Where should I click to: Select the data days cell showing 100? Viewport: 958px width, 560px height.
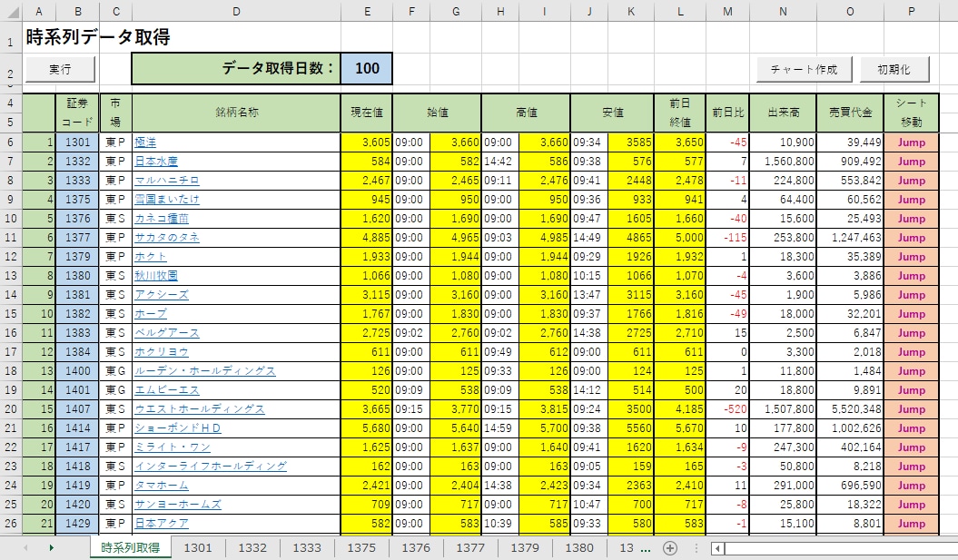pyautogui.click(x=367, y=68)
